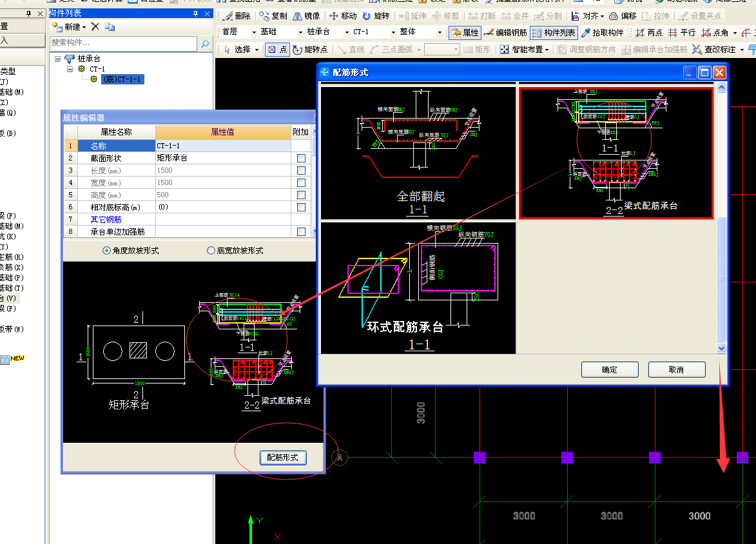Select the 偏移 (offset) tool

click(x=623, y=16)
